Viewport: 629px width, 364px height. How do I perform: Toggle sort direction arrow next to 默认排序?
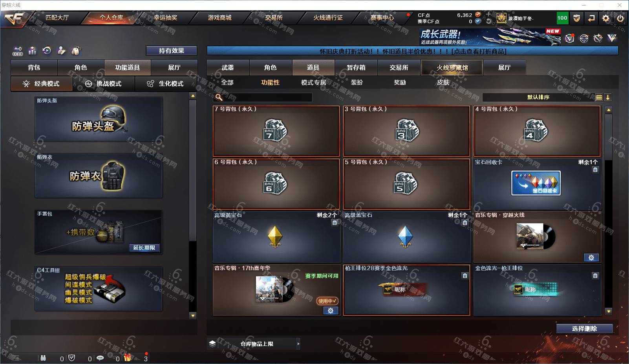(608, 97)
